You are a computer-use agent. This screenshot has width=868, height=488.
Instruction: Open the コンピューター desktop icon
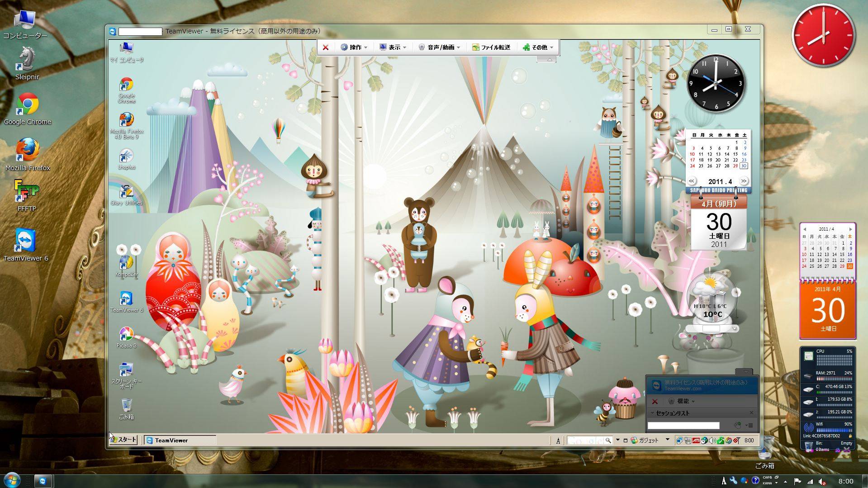(x=25, y=25)
